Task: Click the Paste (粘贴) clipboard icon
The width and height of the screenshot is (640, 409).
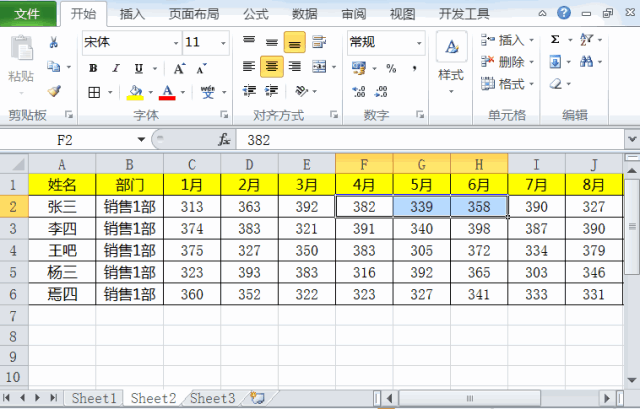Action: [x=21, y=49]
